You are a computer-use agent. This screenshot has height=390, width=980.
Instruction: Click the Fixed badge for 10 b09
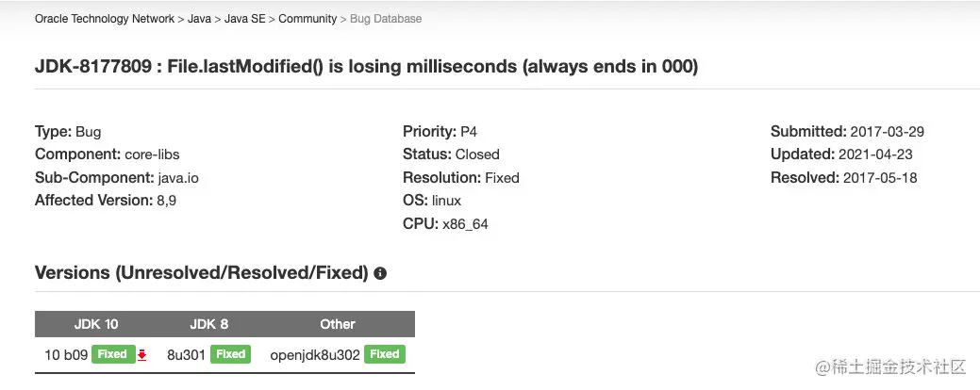tap(112, 354)
